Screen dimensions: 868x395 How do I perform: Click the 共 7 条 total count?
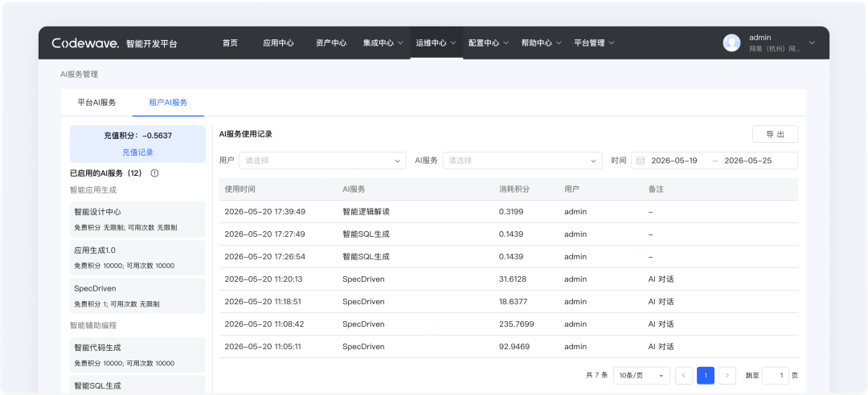596,375
